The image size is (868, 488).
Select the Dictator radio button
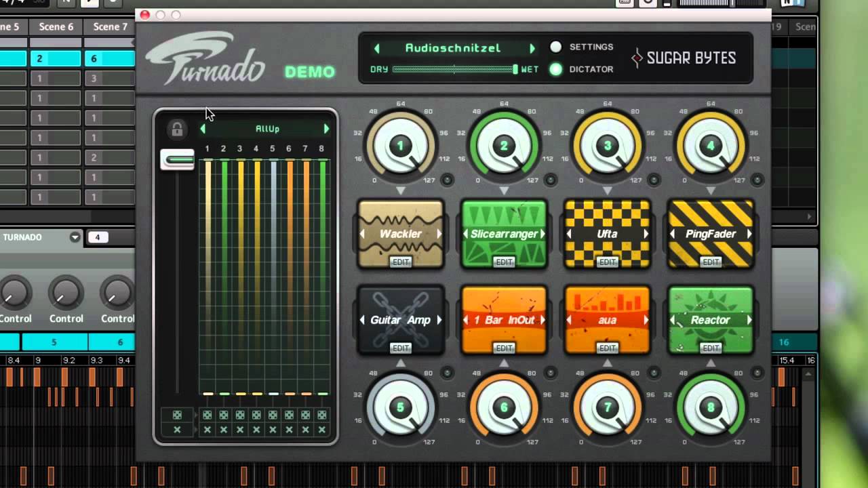pyautogui.click(x=556, y=69)
